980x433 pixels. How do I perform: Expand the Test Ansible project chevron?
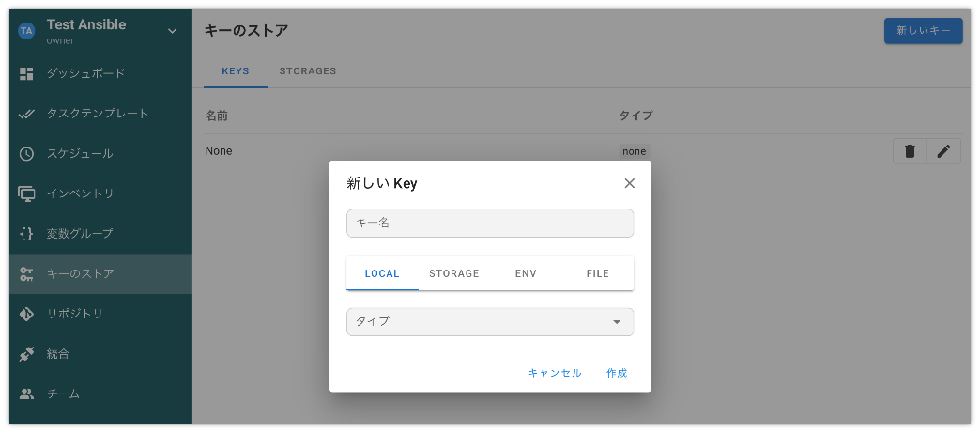(x=173, y=31)
